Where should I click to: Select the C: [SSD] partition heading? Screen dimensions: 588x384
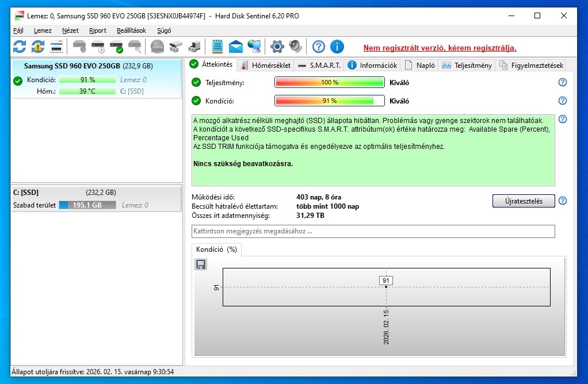click(x=26, y=193)
